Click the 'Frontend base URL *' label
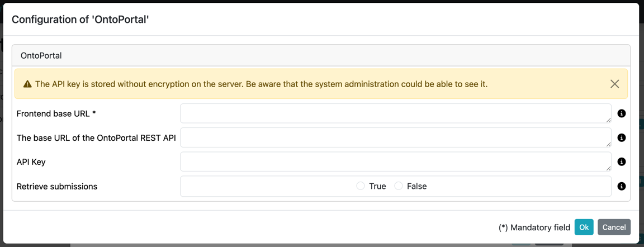Viewport: 644px width, 247px height. point(56,113)
